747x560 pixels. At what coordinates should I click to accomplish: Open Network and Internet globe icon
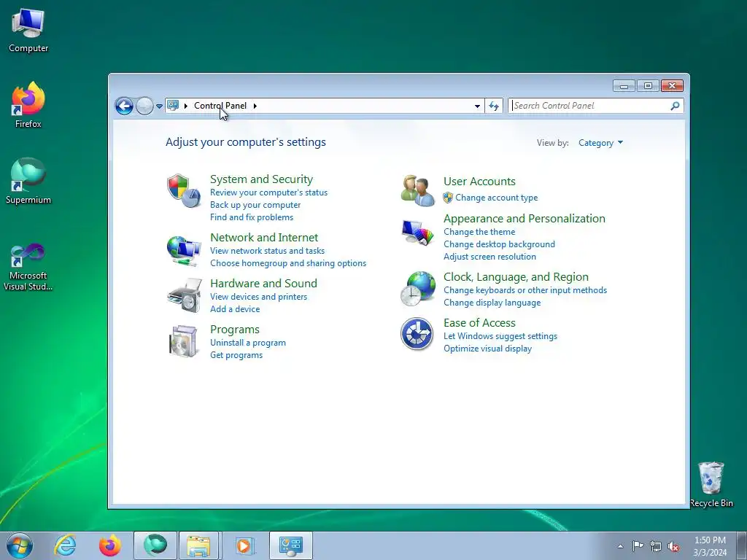(x=183, y=251)
